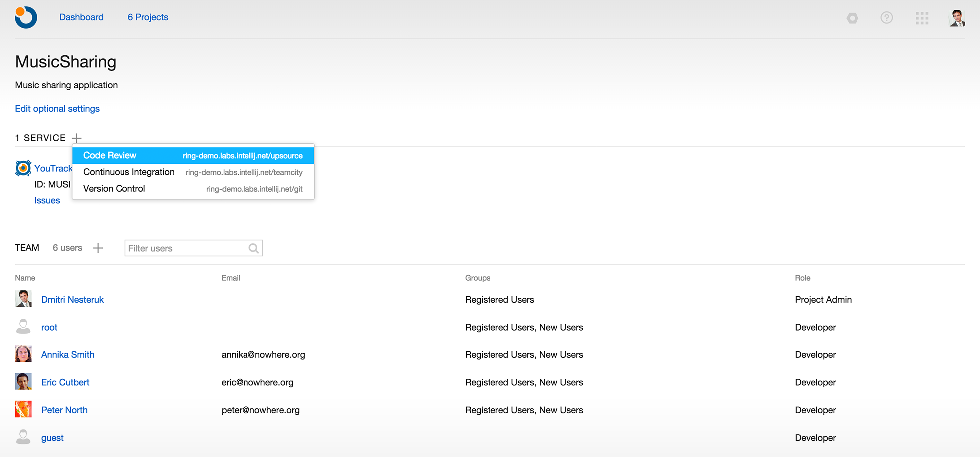Click the Role column header
Image resolution: width=980 pixels, height=457 pixels.
pyautogui.click(x=802, y=278)
